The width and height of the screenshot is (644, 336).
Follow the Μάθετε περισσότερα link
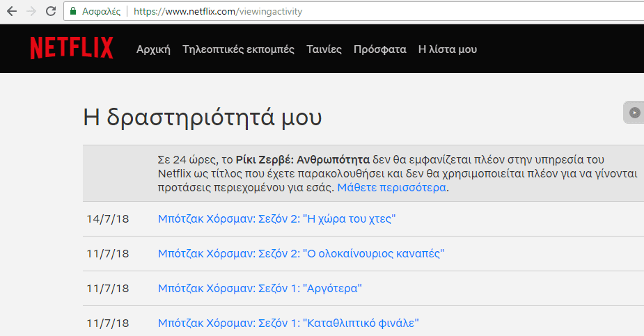pyautogui.click(x=391, y=188)
